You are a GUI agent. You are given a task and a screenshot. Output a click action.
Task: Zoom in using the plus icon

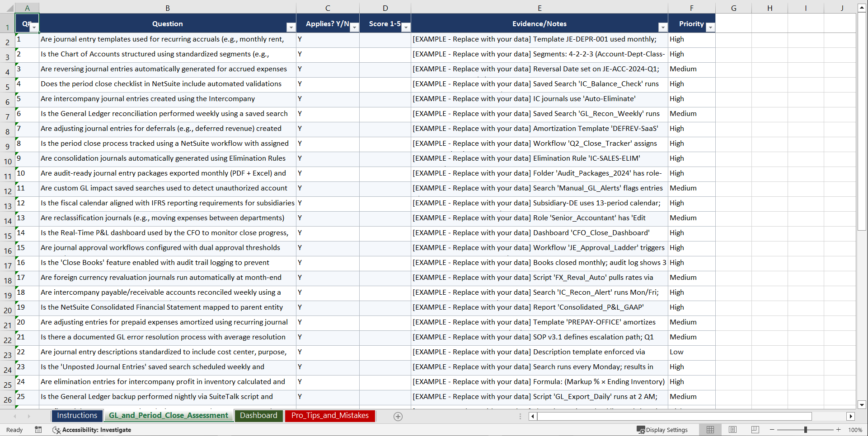pyautogui.click(x=839, y=430)
